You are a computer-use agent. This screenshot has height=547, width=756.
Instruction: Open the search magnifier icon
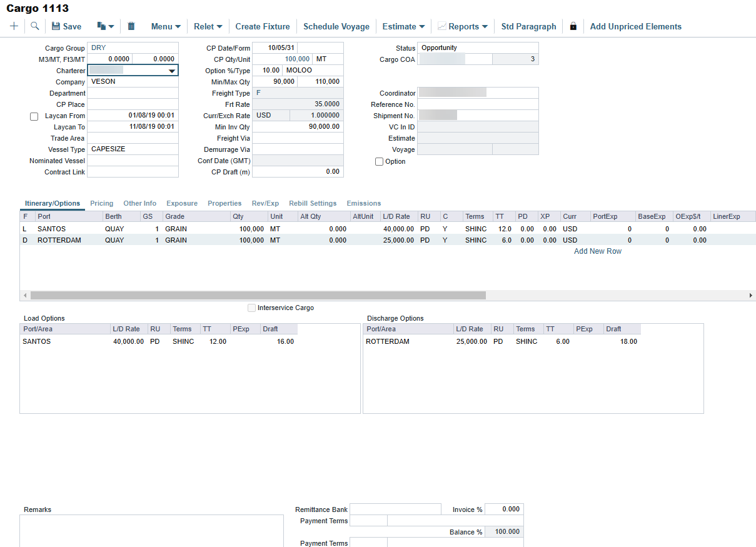click(35, 26)
